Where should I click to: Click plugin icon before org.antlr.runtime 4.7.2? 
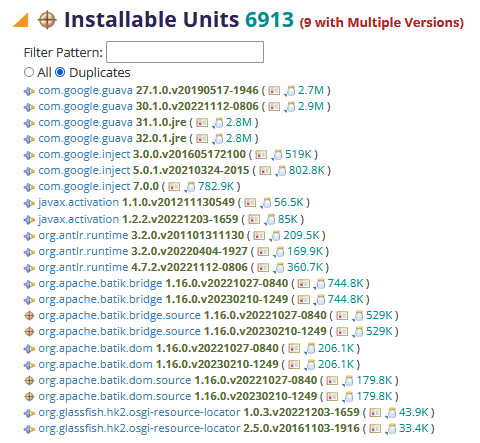(x=29, y=268)
